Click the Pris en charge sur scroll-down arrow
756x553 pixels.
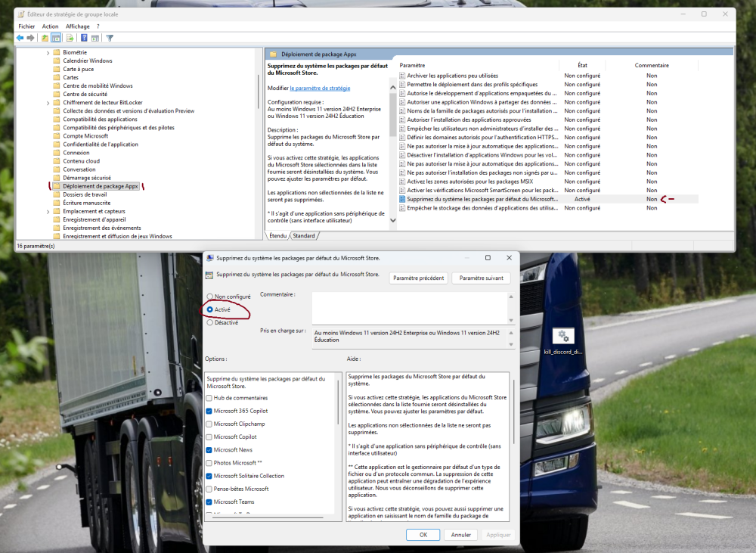[511, 344]
